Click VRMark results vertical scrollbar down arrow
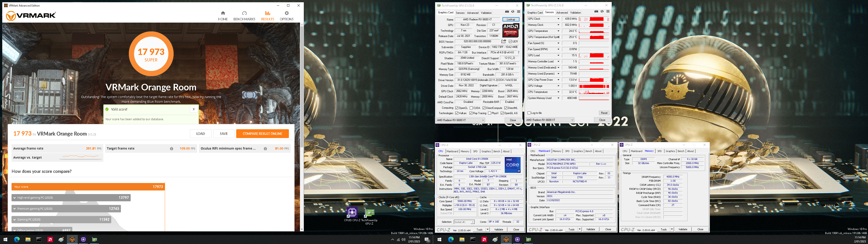The image size is (868, 244). point(302,230)
